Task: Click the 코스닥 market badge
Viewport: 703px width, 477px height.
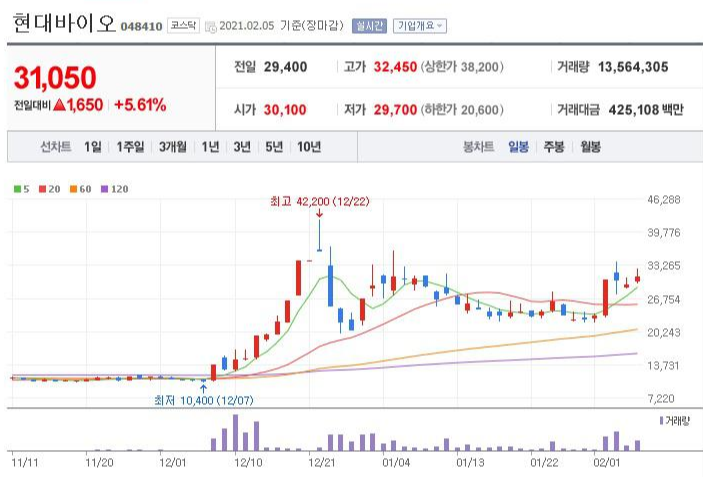Action: (183, 26)
